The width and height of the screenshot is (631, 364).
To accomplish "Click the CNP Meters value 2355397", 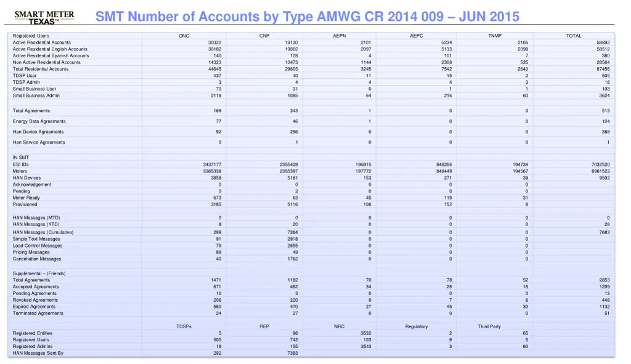I will pos(288,171).
